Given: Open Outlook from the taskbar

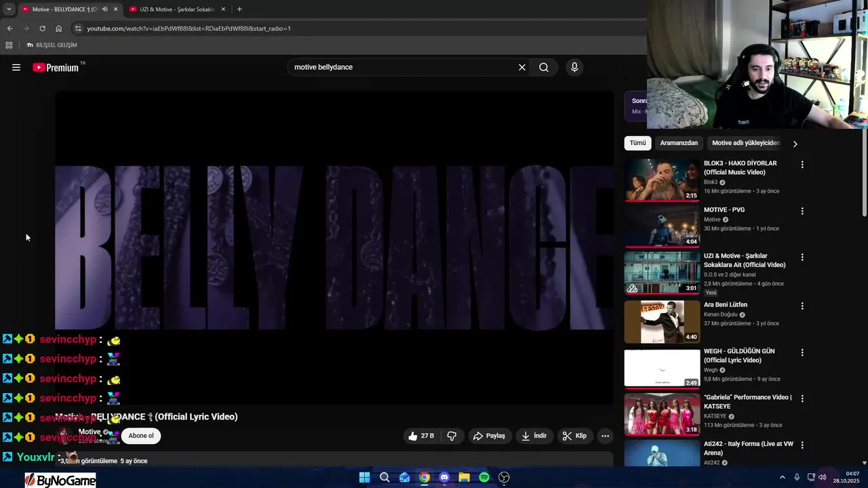Looking at the screenshot, I should pos(404,477).
